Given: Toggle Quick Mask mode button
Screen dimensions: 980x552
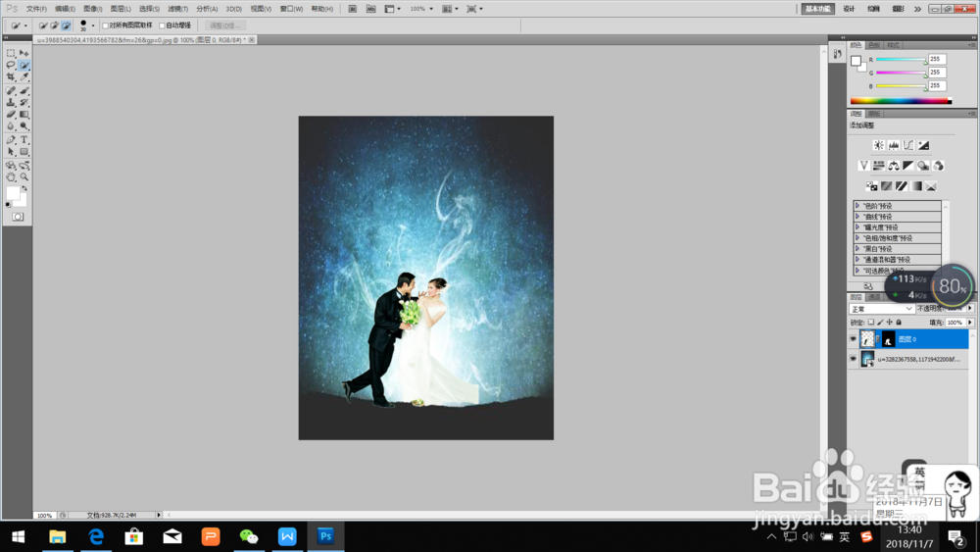Looking at the screenshot, I should [18, 217].
